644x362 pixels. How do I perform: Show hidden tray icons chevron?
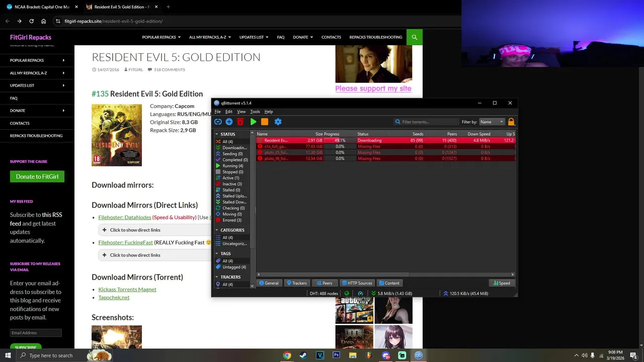577,355
